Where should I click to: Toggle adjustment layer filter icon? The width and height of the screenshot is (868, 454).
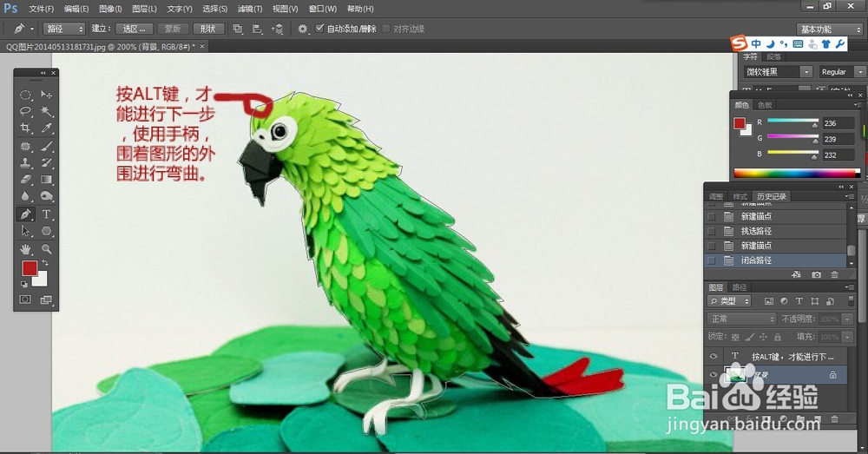point(784,301)
